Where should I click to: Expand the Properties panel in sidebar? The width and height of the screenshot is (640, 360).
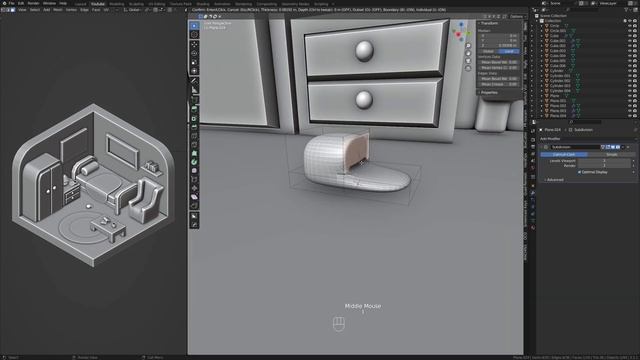point(488,93)
